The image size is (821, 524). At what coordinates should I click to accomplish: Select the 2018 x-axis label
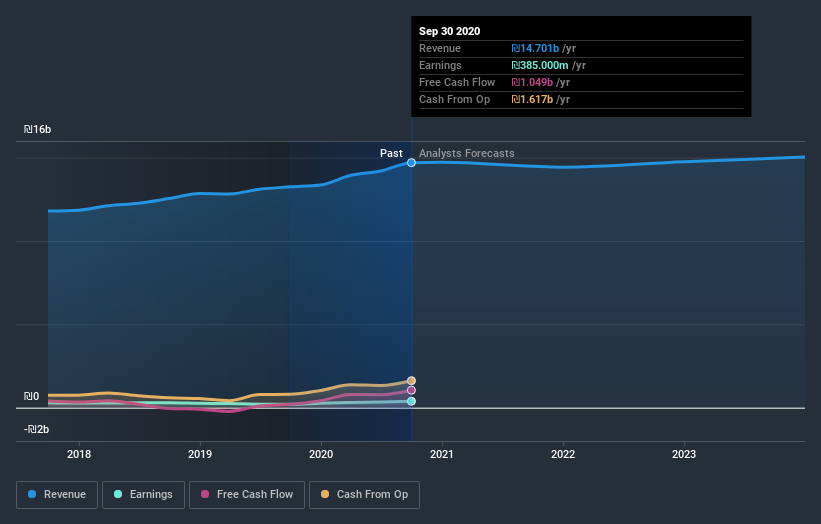[x=79, y=454]
